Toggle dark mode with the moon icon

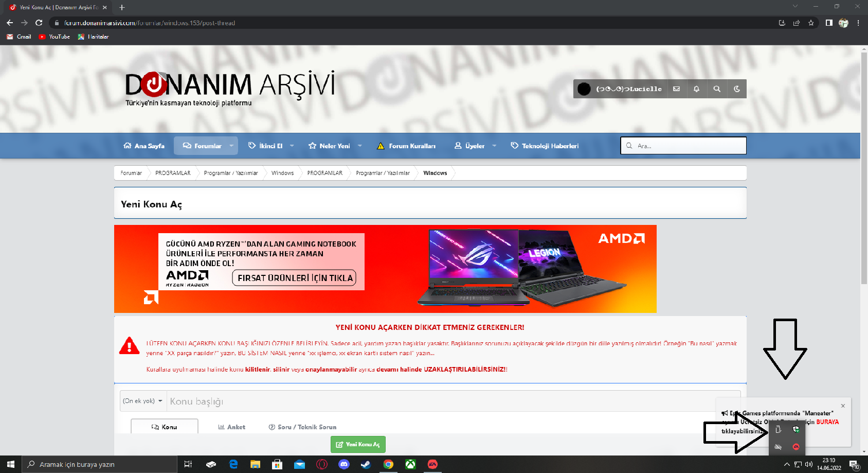point(737,89)
